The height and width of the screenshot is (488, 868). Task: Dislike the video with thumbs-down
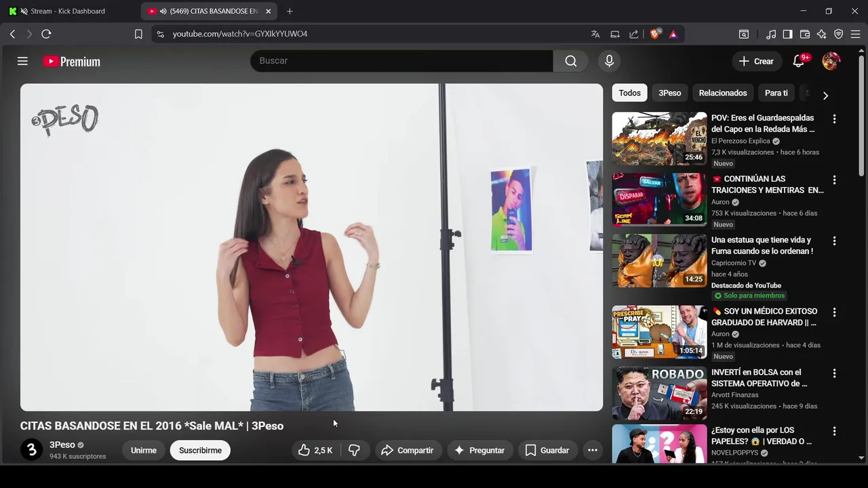[x=354, y=450]
